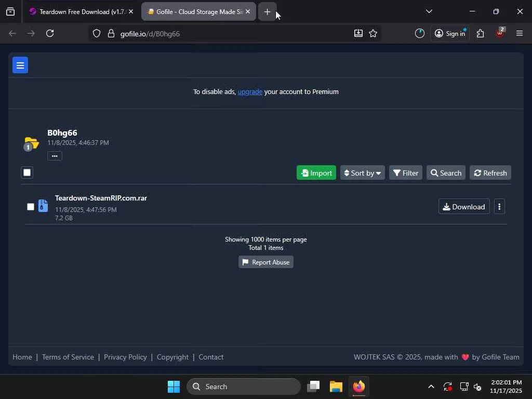Screen dimensions: 532x399
Task: Open the Firefox application menu
Action: tap(519, 33)
